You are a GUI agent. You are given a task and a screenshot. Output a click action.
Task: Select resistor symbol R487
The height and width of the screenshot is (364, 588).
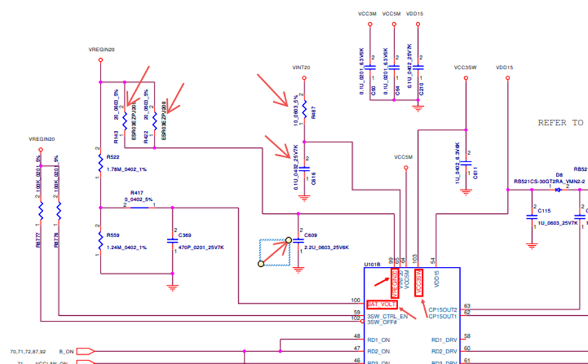point(305,110)
